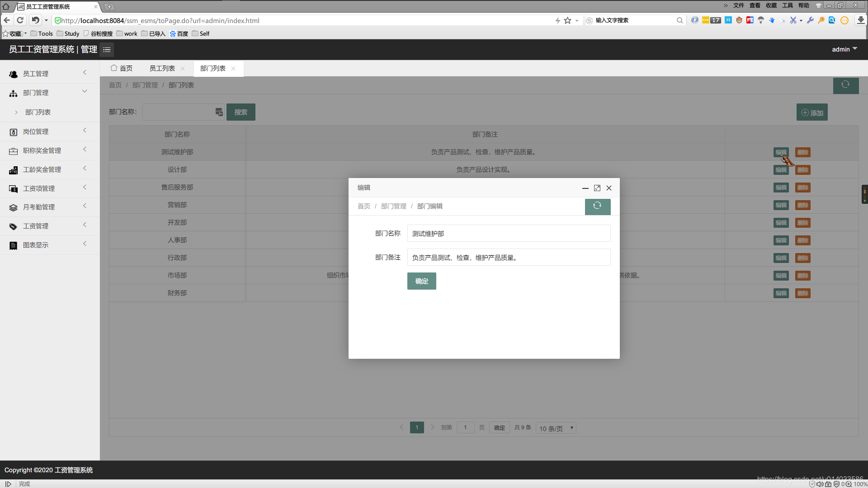
Task: Open the download icon in browser toolbar
Action: point(861,20)
